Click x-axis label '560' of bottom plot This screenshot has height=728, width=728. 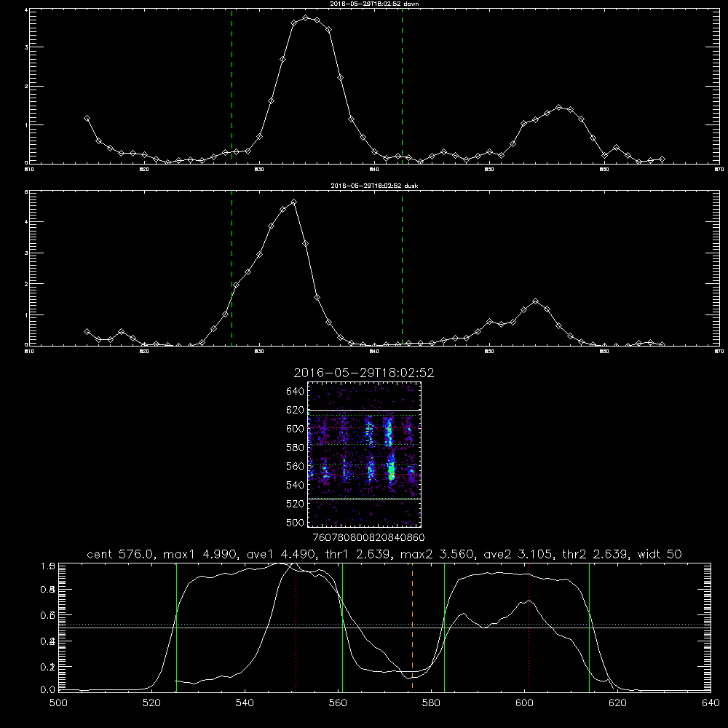point(338,703)
